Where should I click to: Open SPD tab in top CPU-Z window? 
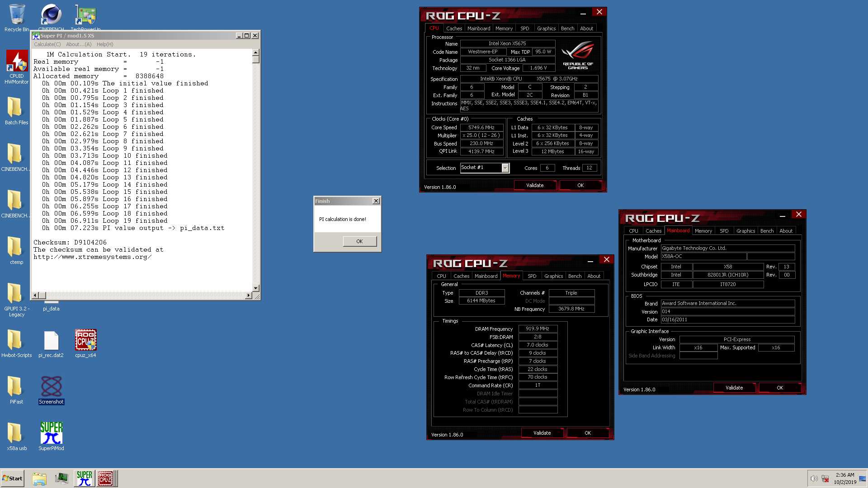coord(524,28)
